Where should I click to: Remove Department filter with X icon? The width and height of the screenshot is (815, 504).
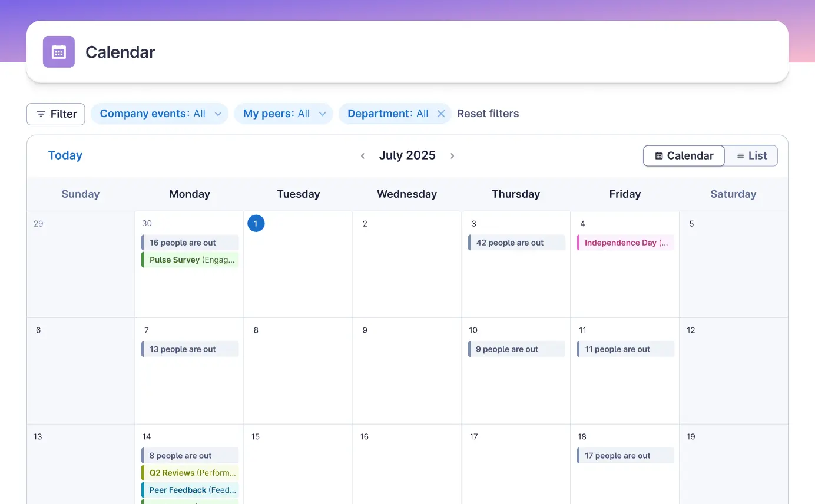(x=440, y=114)
